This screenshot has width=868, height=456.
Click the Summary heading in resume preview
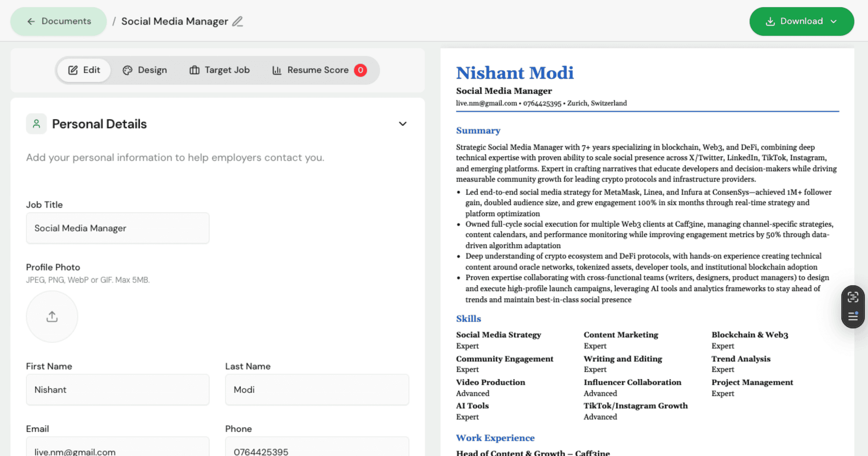pos(478,131)
